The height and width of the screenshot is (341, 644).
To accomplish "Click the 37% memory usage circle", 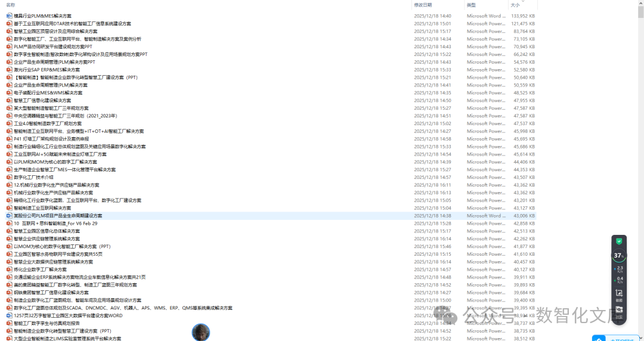I will coord(618,256).
